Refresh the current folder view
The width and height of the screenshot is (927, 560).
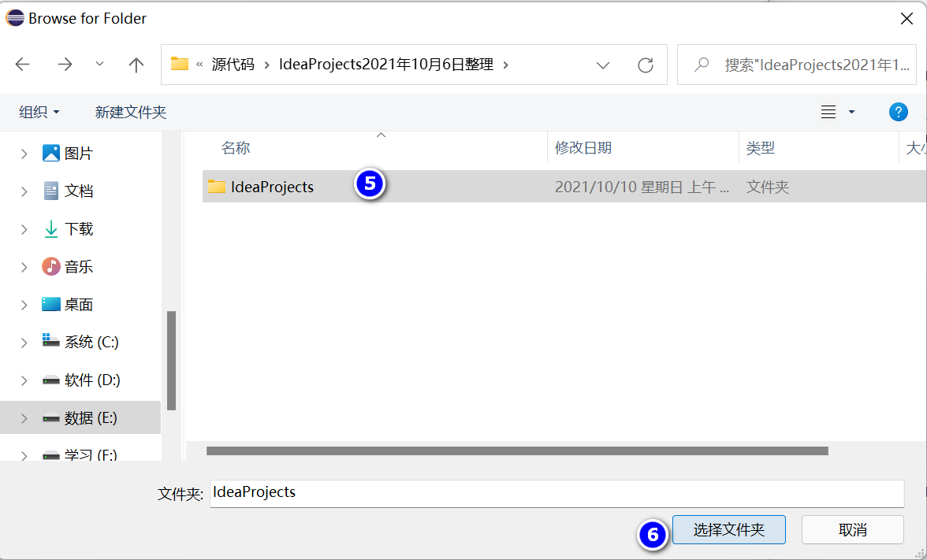(644, 65)
